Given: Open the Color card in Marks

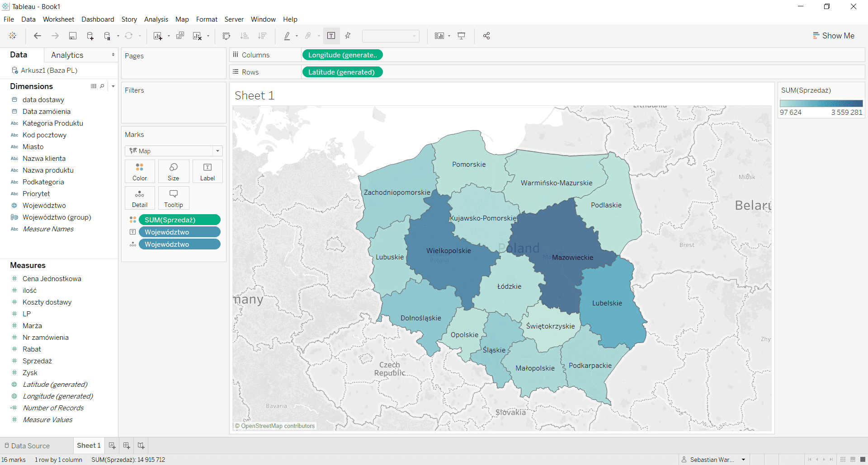Looking at the screenshot, I should (140, 171).
